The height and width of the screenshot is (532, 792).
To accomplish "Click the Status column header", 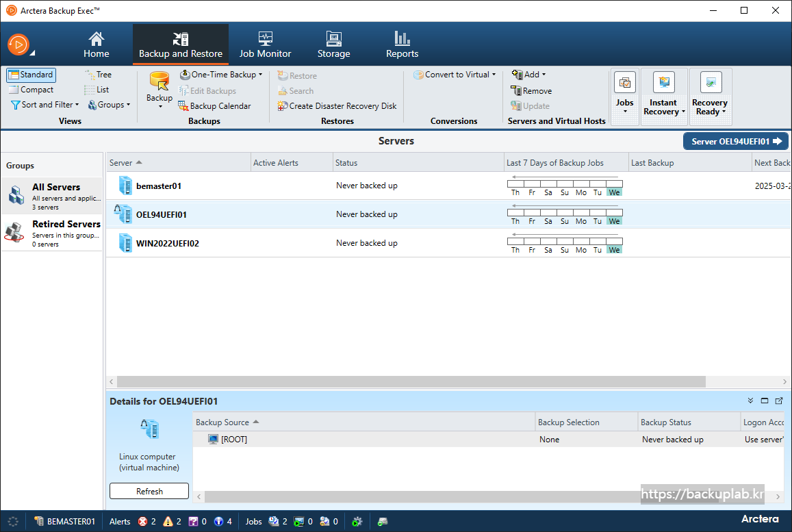I will pyautogui.click(x=418, y=163).
